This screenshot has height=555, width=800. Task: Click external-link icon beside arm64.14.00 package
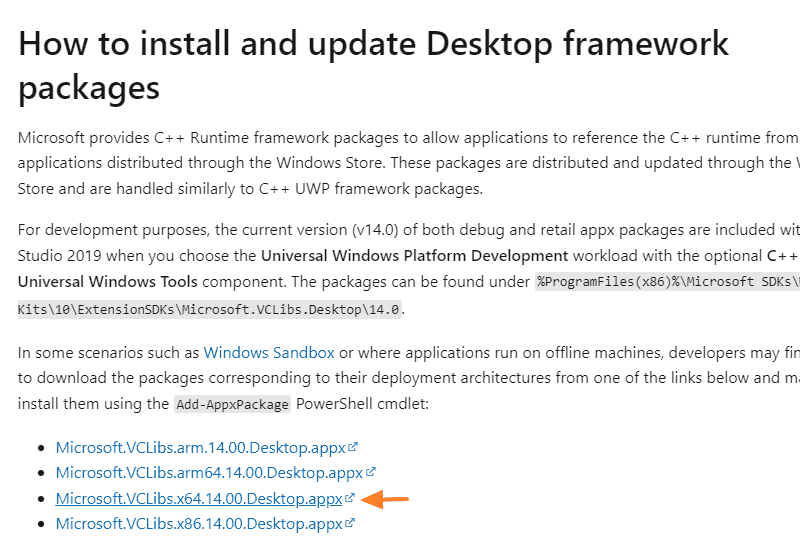point(371,472)
